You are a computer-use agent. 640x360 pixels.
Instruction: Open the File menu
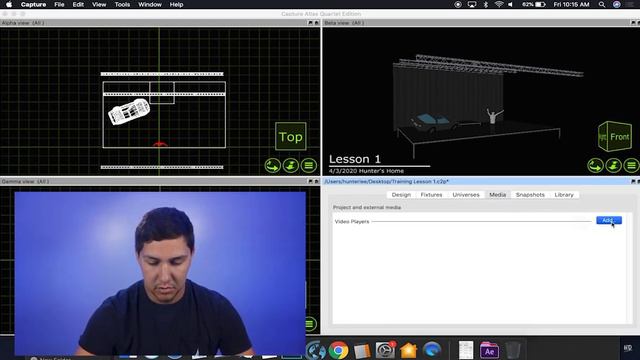pyautogui.click(x=59, y=4)
